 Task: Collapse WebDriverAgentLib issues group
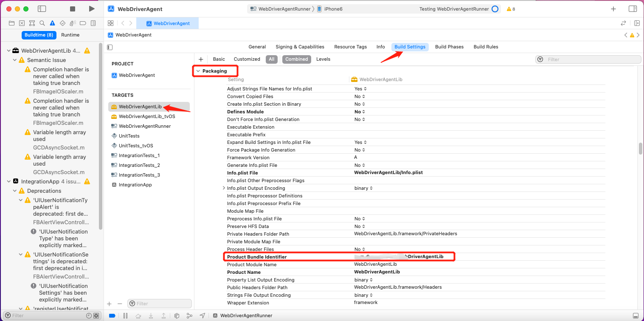coord(8,51)
